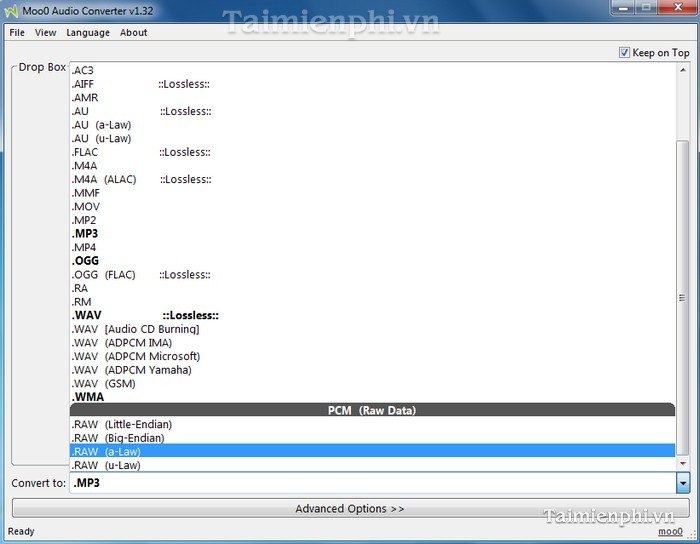Pick .OGG format in the list
This screenshot has height=544, width=700.
coord(85,261)
